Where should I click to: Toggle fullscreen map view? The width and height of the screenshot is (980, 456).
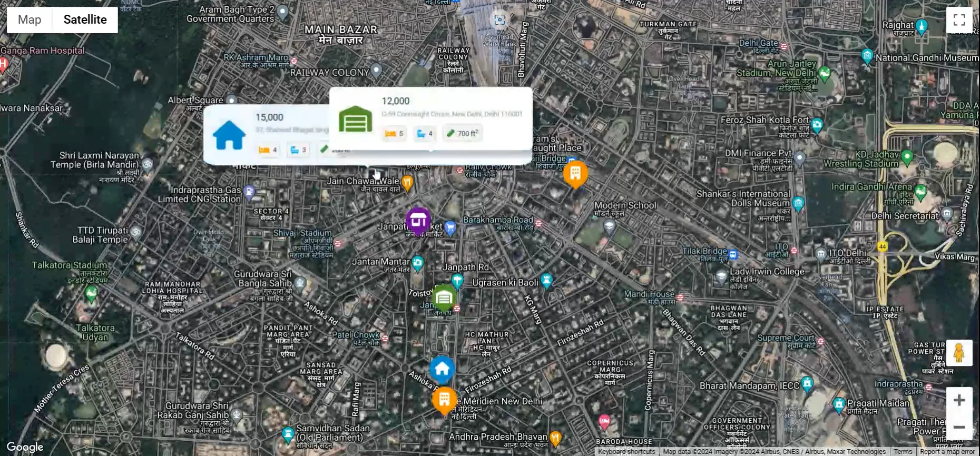click(959, 21)
